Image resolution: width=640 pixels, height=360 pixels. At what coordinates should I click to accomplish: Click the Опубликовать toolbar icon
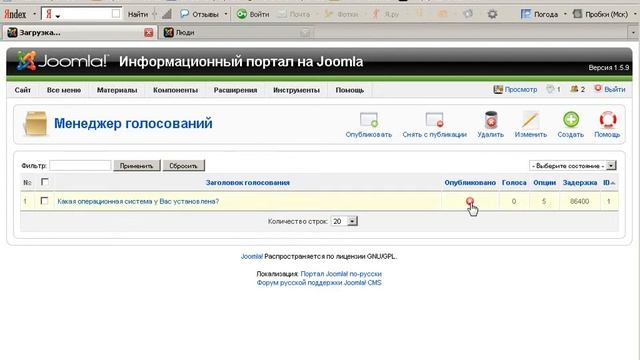click(x=369, y=120)
